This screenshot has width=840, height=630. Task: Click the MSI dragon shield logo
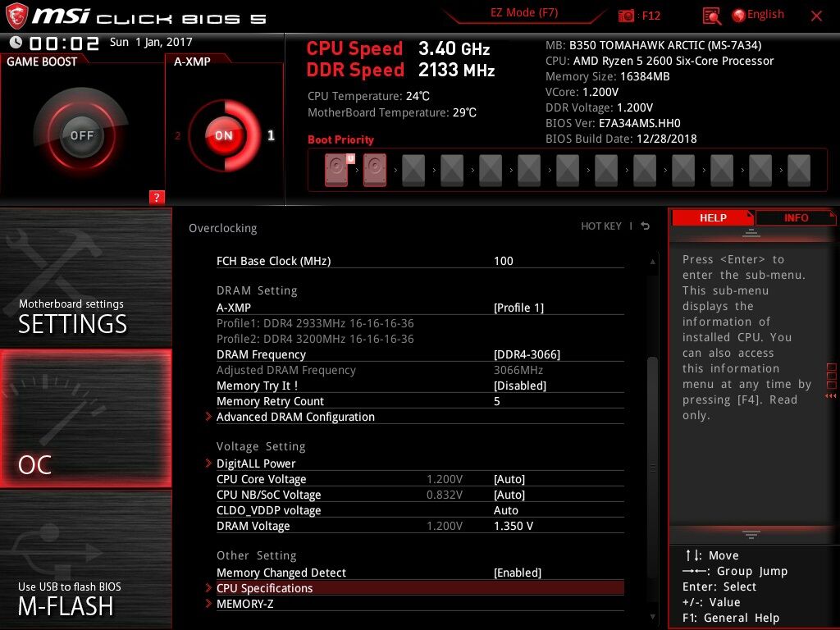click(x=16, y=16)
